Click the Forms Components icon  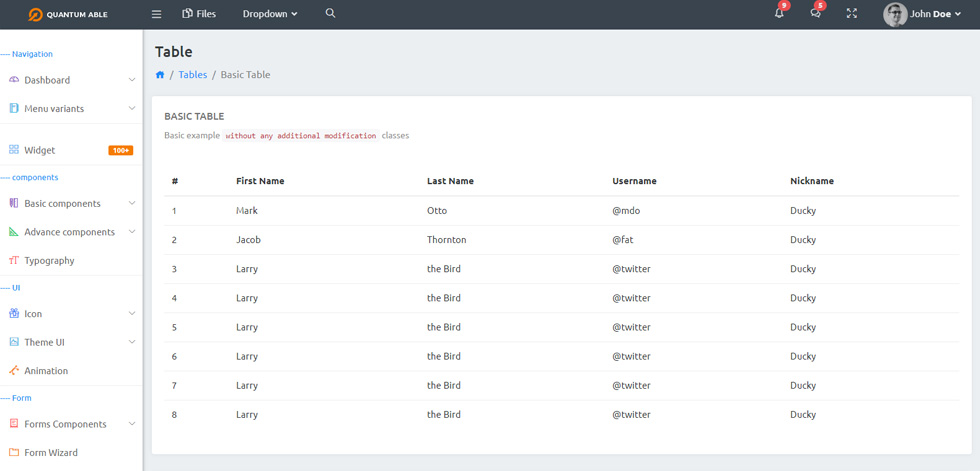[x=14, y=424]
